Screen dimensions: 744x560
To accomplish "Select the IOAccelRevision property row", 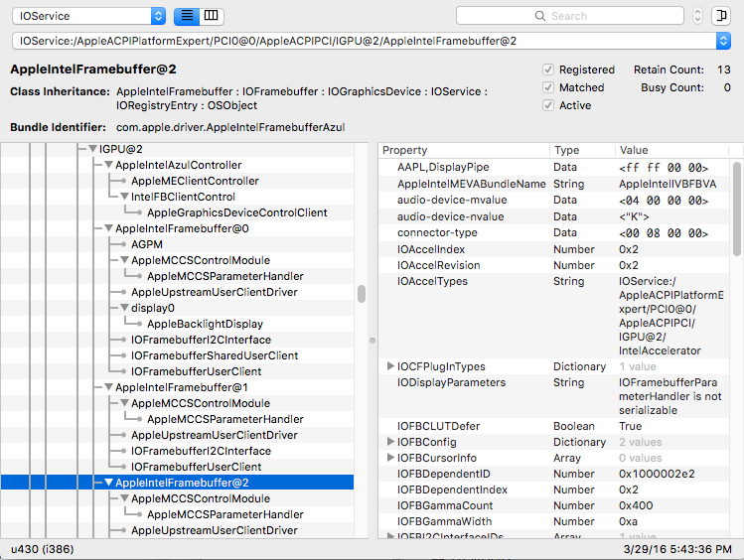I will point(553,265).
